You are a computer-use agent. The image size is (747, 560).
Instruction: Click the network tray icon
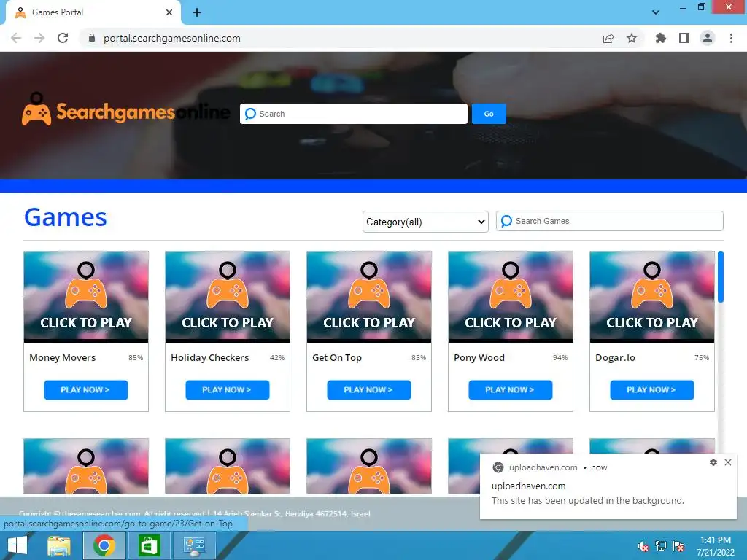(661, 546)
